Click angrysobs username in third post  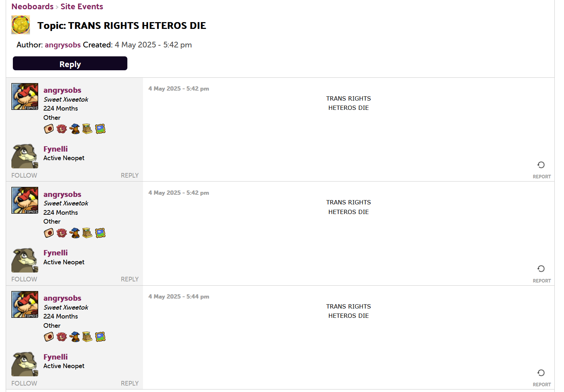click(x=62, y=298)
